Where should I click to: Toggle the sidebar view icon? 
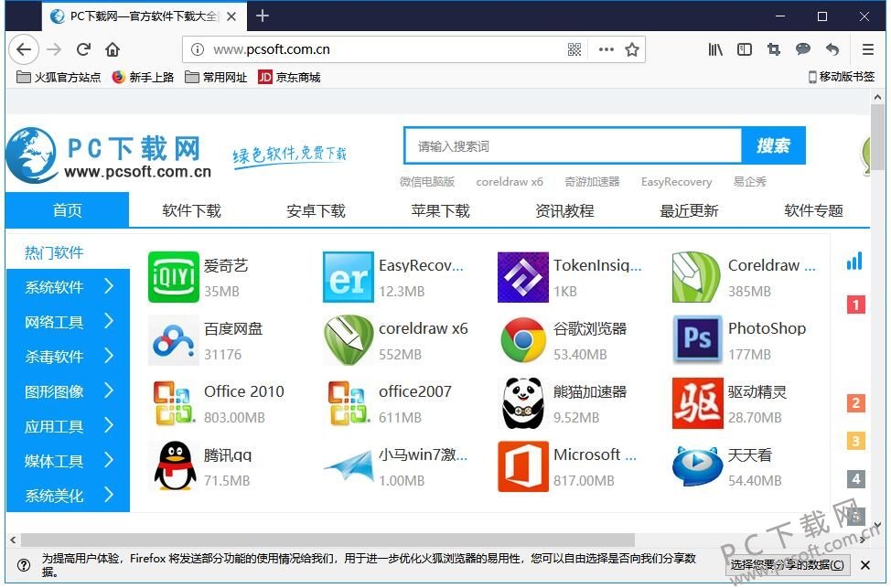coord(745,49)
